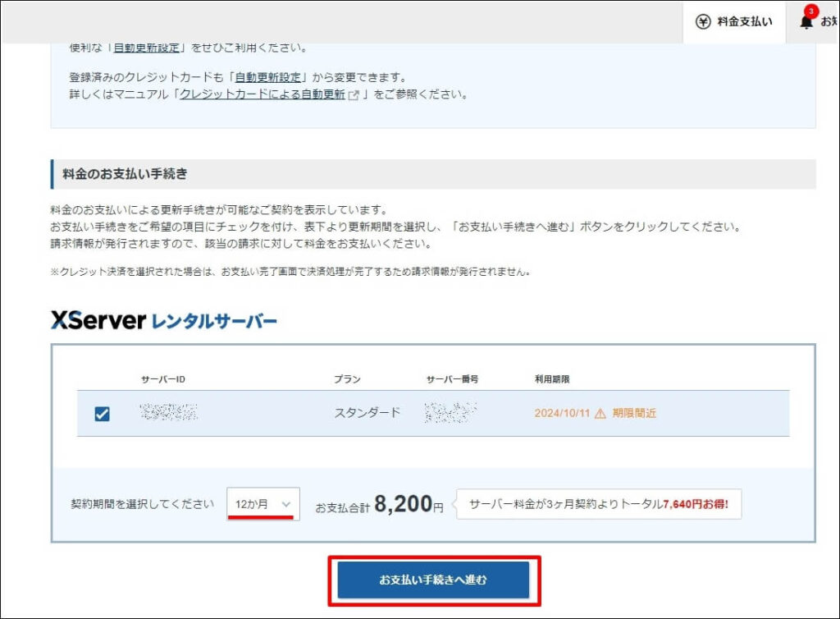
Task: Click the 利用期限 column header
Action: tap(552, 379)
